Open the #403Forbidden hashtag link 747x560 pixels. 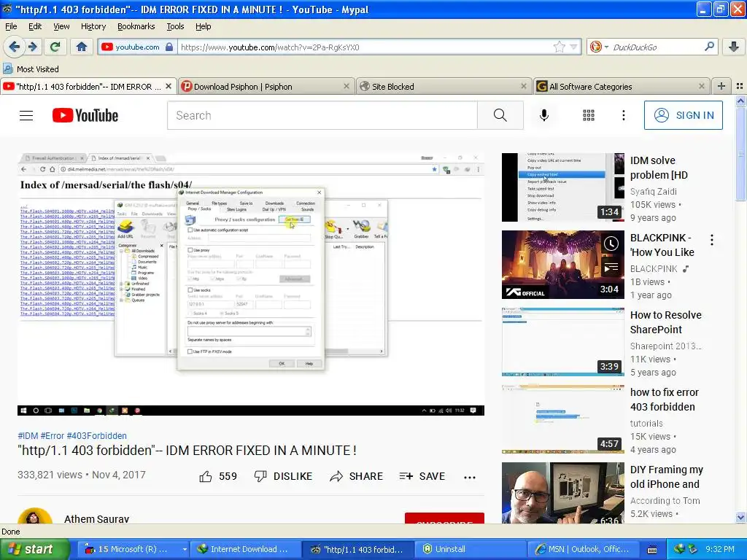coord(97,436)
